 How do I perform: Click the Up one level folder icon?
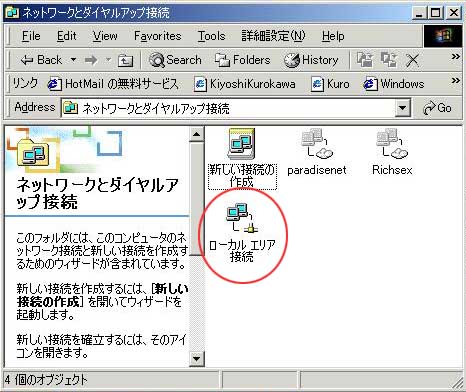click(125, 60)
